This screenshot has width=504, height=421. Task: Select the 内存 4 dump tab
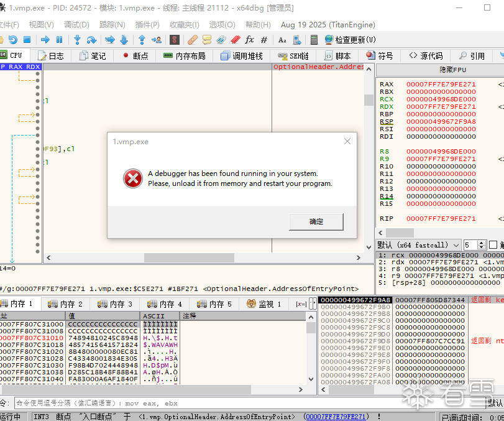coord(165,303)
